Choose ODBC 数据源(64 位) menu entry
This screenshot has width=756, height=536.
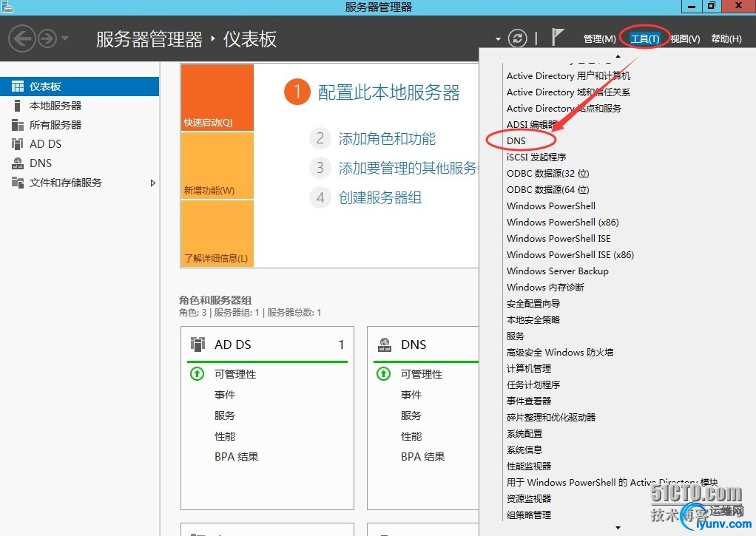coord(547,189)
